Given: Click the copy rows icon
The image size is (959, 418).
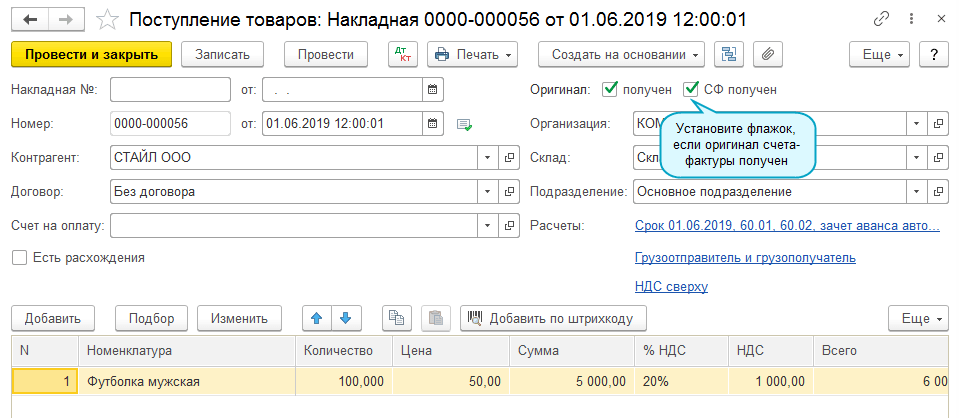Looking at the screenshot, I should coord(397,318).
